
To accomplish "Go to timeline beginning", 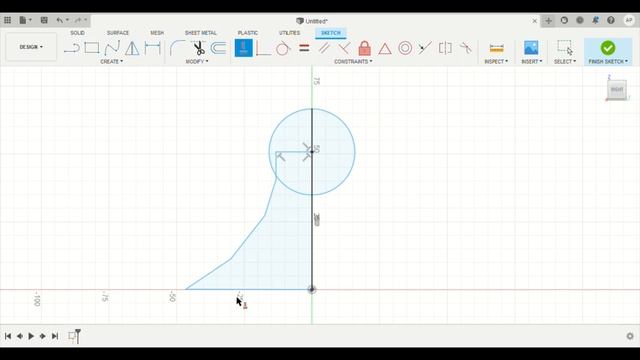I will click(8, 336).
